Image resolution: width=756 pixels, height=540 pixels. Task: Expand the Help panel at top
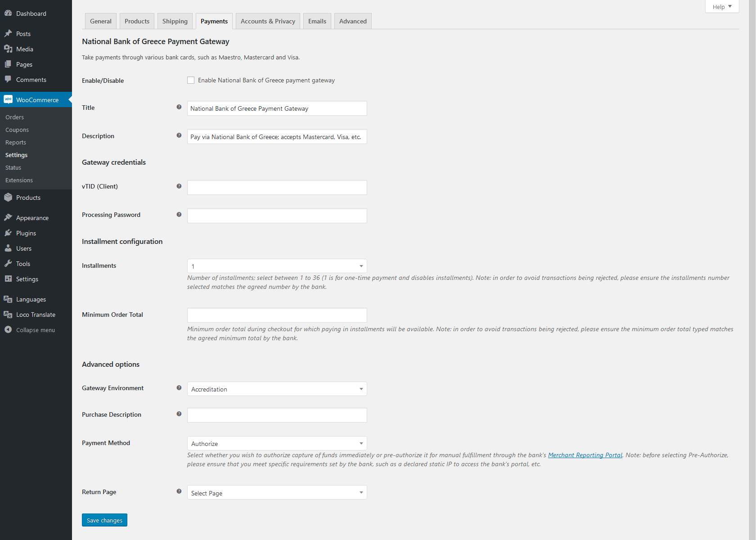coord(722,7)
